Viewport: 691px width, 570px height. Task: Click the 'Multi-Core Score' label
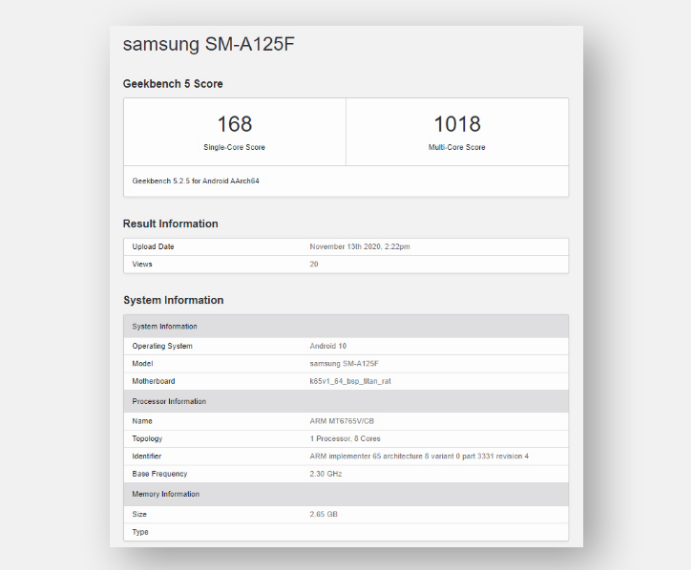pyautogui.click(x=457, y=147)
